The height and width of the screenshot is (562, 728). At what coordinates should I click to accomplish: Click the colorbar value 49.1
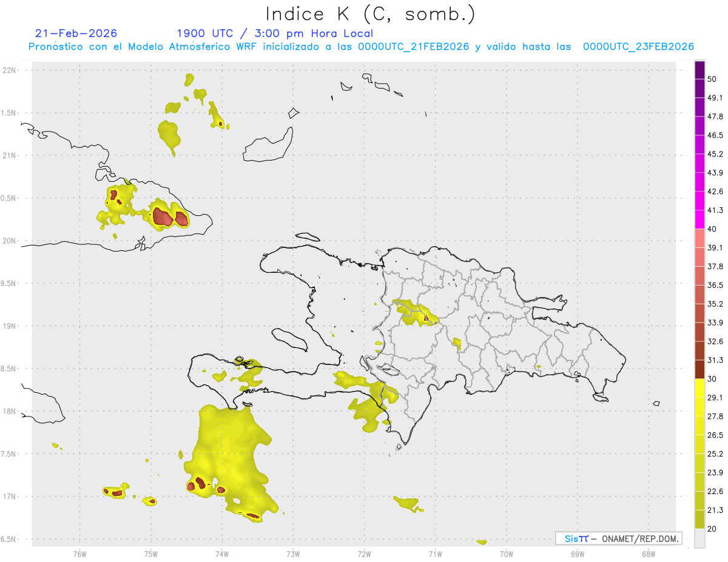pos(715,98)
